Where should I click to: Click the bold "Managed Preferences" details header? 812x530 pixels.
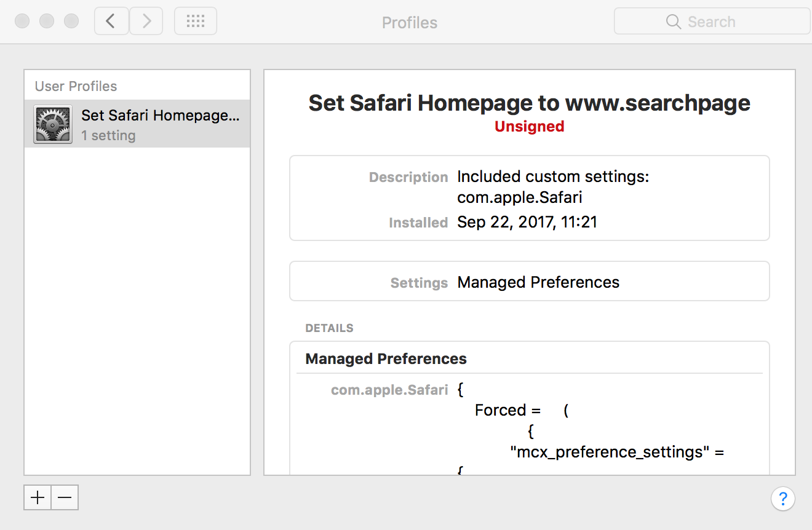[386, 359]
